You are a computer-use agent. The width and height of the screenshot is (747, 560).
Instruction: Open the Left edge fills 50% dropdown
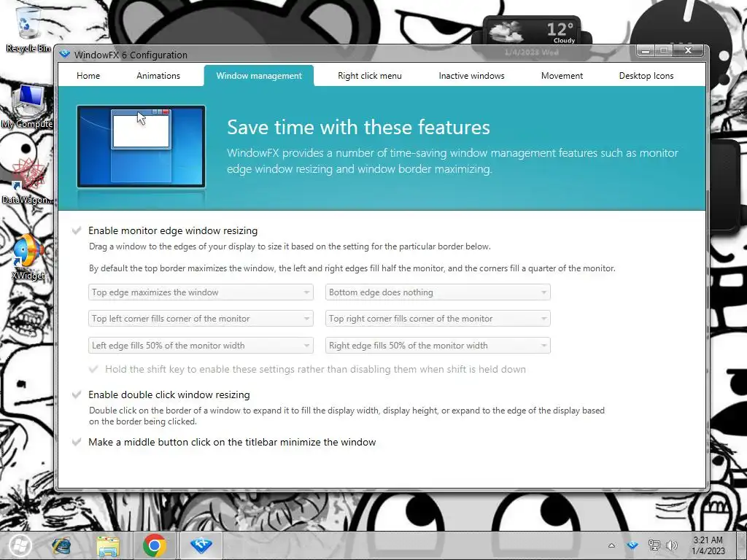coord(201,346)
